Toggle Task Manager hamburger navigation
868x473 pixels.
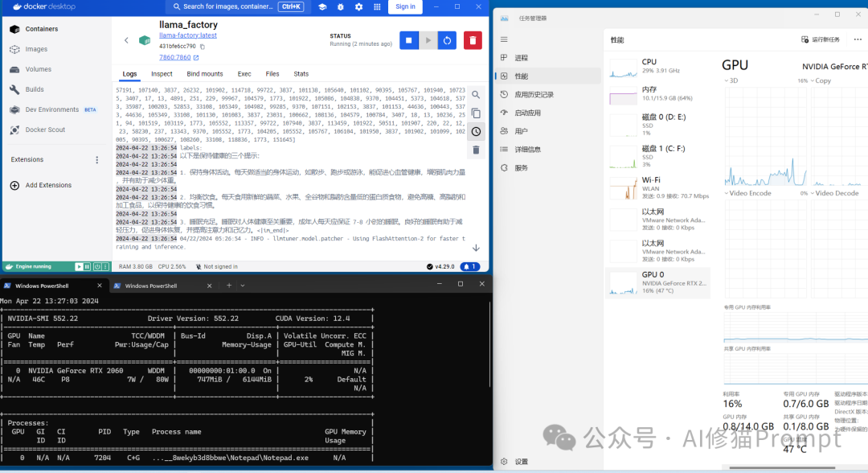click(504, 39)
